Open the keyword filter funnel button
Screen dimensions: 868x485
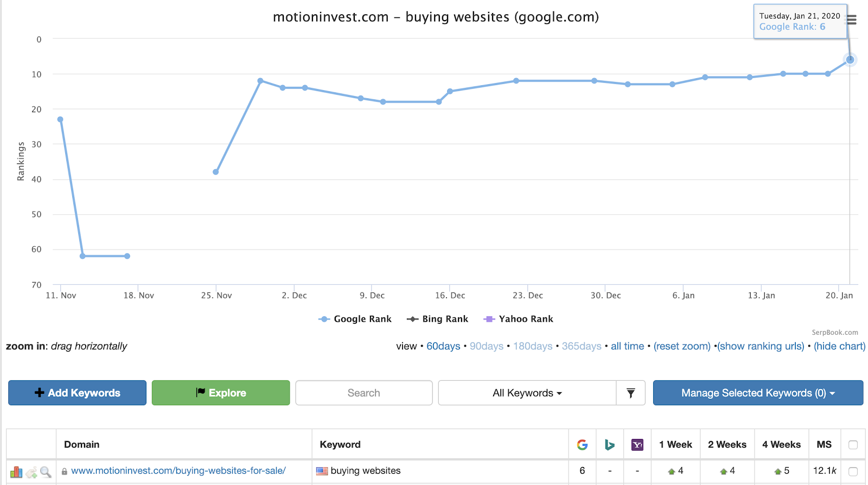pos(631,393)
